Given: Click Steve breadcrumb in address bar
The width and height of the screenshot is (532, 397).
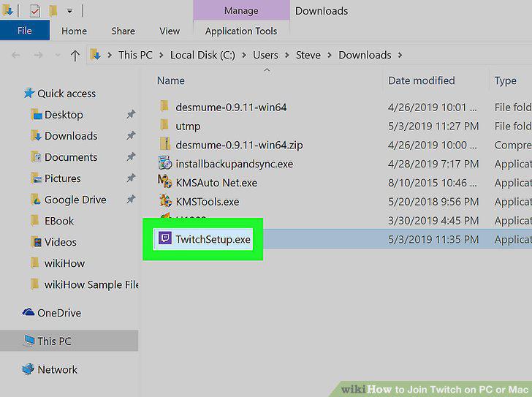Looking at the screenshot, I should point(308,55).
